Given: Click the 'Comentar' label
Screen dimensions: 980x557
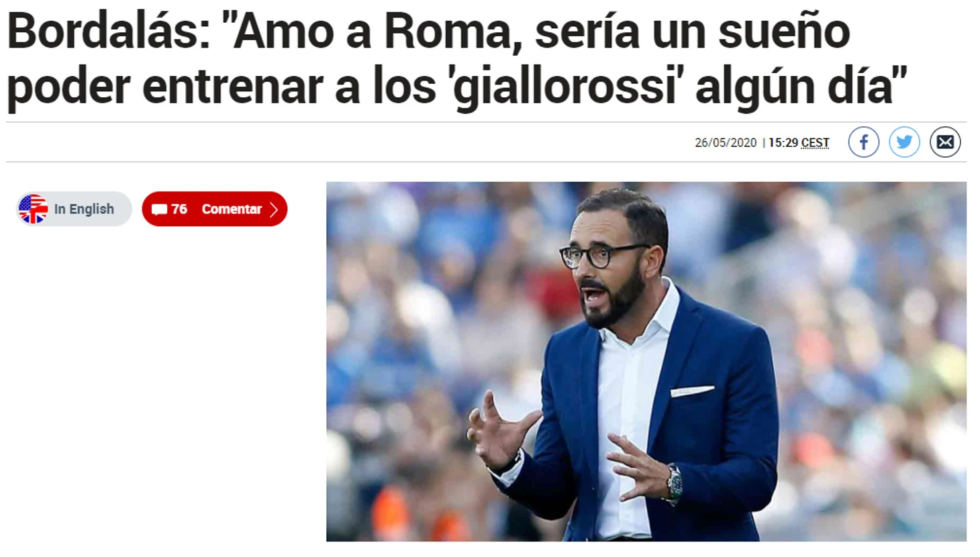Looking at the screenshot, I should (232, 209).
